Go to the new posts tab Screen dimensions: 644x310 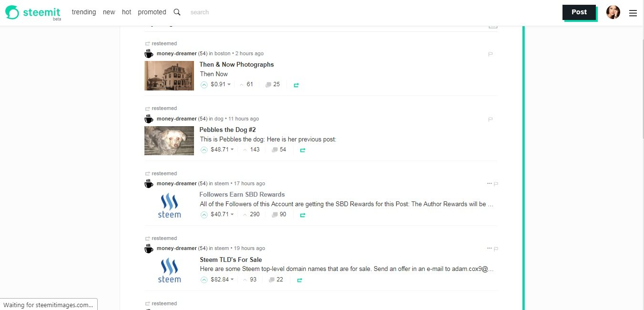tap(109, 12)
